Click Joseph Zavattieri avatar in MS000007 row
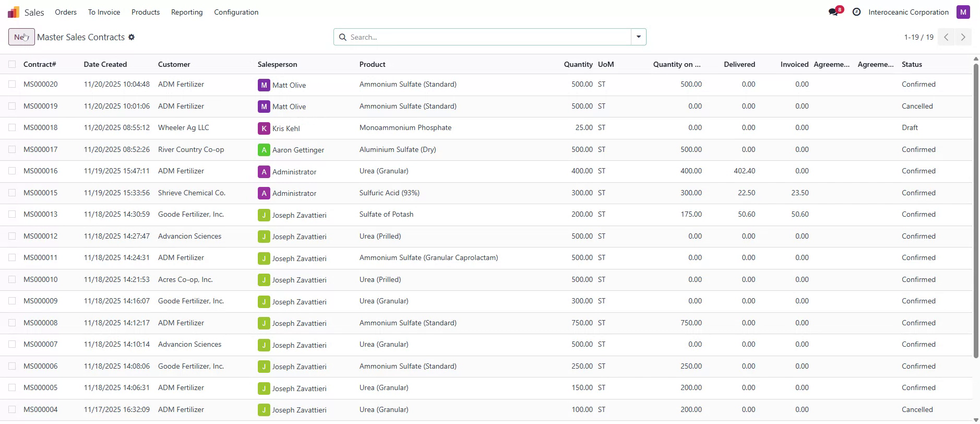This screenshot has height=424, width=980. (x=264, y=345)
